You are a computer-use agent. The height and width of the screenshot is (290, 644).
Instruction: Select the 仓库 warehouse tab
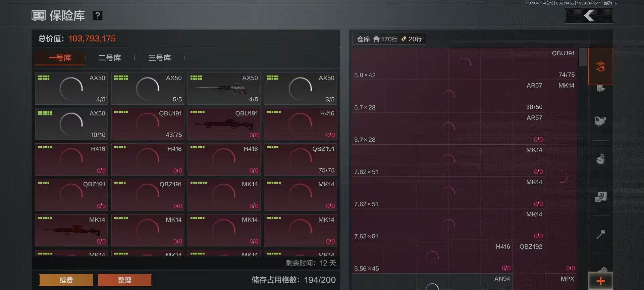pyautogui.click(x=364, y=39)
